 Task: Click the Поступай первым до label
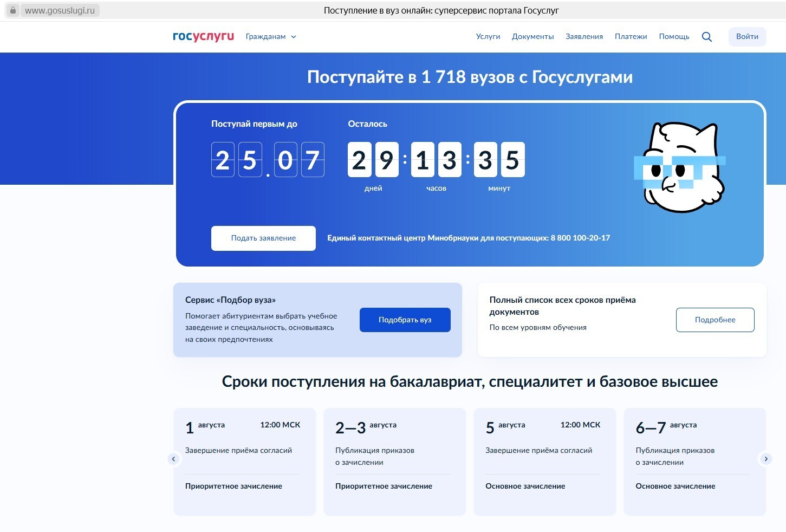254,124
